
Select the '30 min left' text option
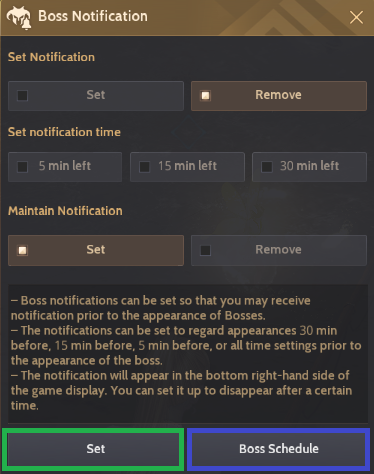click(x=309, y=166)
